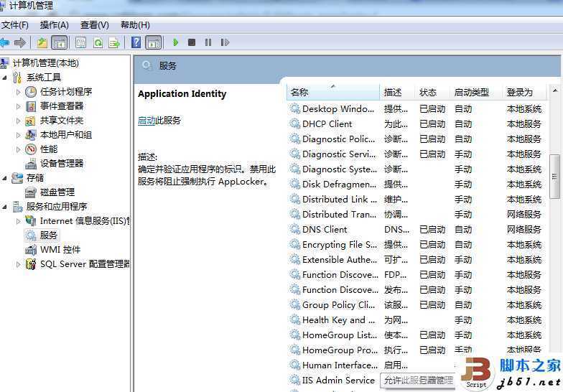
Task: Click the 事件查看器 icon
Action: (31, 106)
